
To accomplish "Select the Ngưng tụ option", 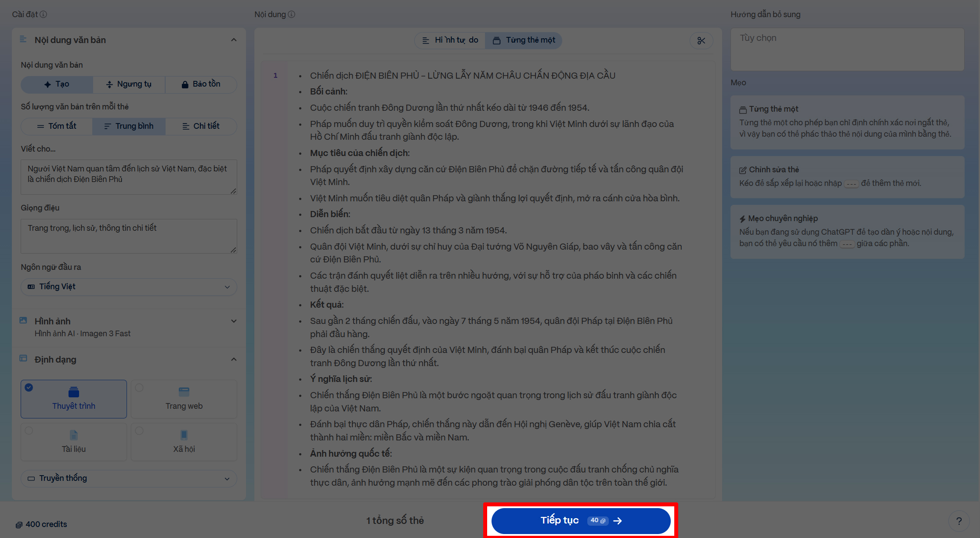I will coord(129,84).
